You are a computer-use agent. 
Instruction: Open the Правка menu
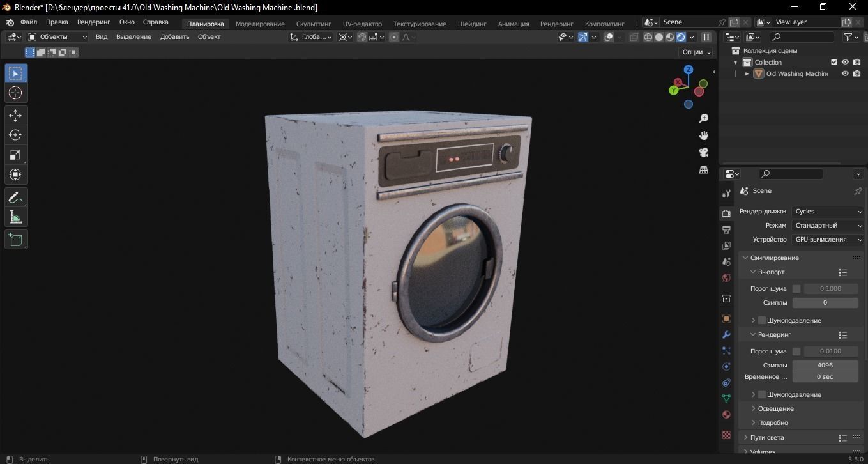(57, 22)
